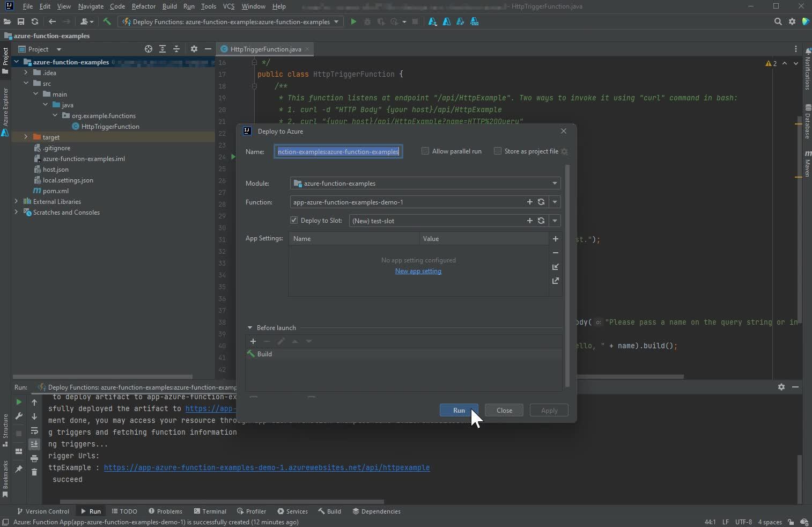
Task: Add a new Function app with plus icon
Action: (x=530, y=202)
